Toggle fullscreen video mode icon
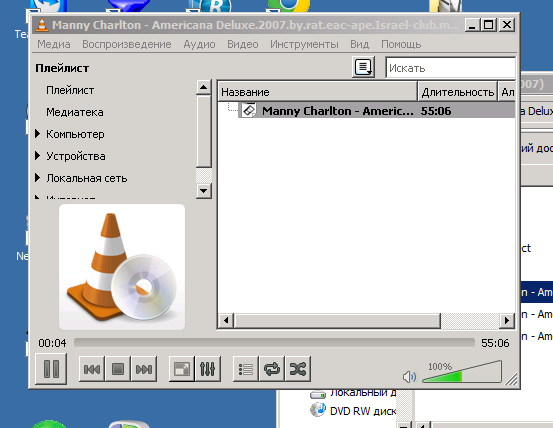 pyautogui.click(x=182, y=369)
